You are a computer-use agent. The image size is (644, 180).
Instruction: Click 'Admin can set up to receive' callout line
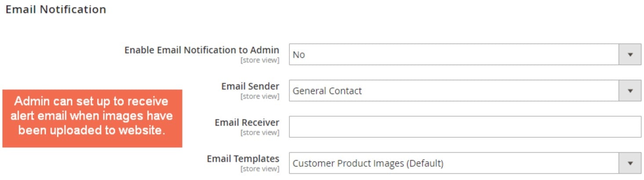point(91,101)
